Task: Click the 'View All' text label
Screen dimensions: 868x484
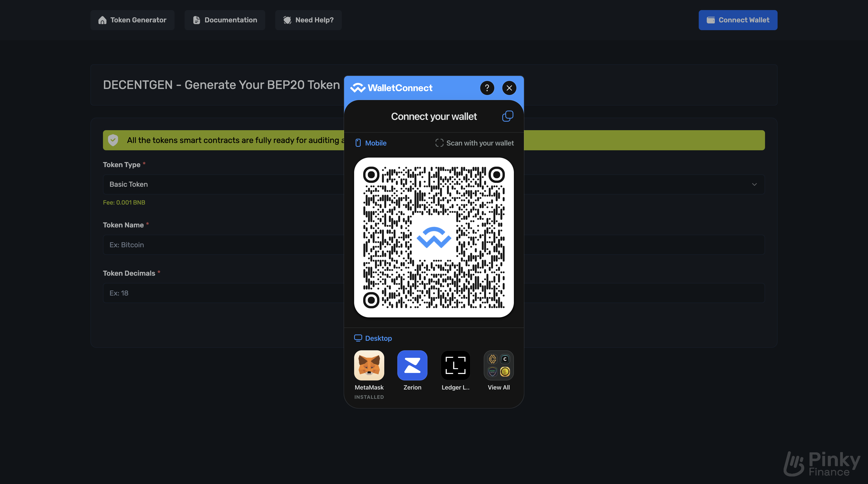Action: [x=499, y=387]
